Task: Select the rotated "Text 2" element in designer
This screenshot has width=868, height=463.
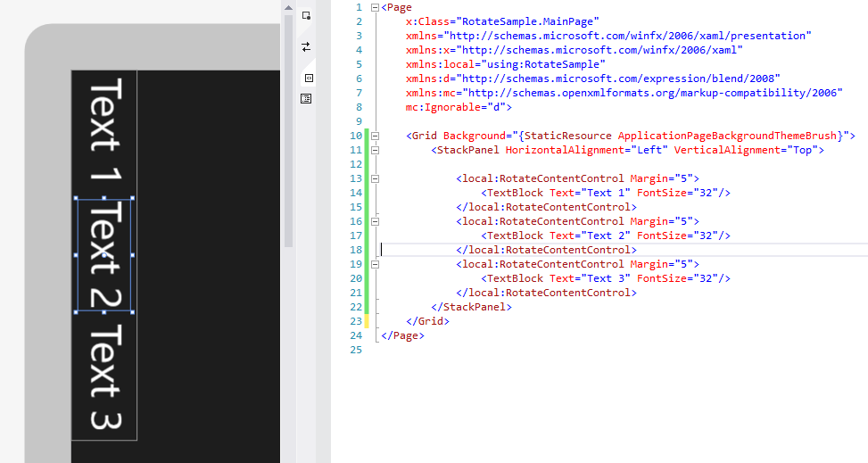Action: point(104,255)
